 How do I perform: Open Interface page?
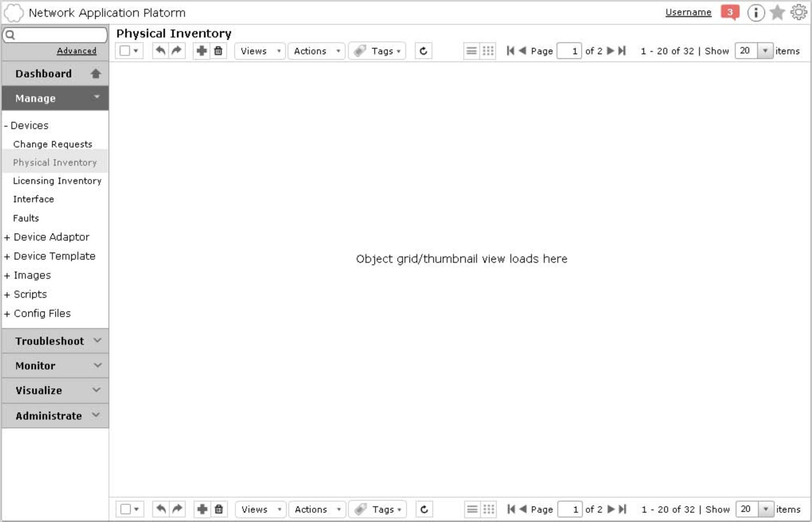click(x=33, y=199)
